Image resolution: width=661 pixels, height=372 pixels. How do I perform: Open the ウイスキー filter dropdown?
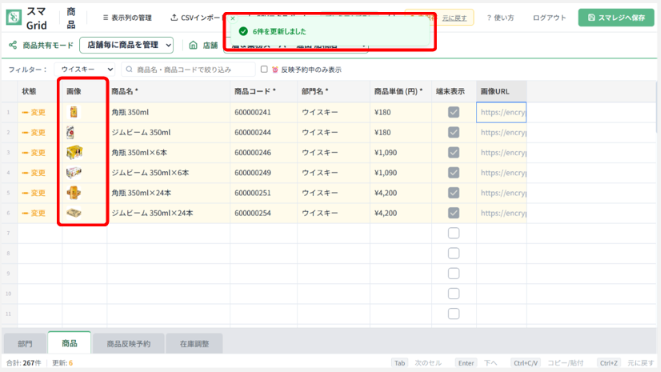pyautogui.click(x=85, y=69)
